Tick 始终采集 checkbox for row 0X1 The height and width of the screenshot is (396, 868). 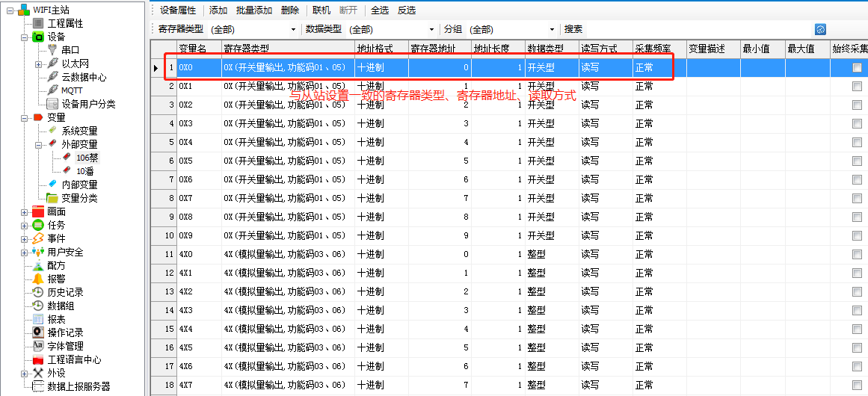[x=857, y=86]
